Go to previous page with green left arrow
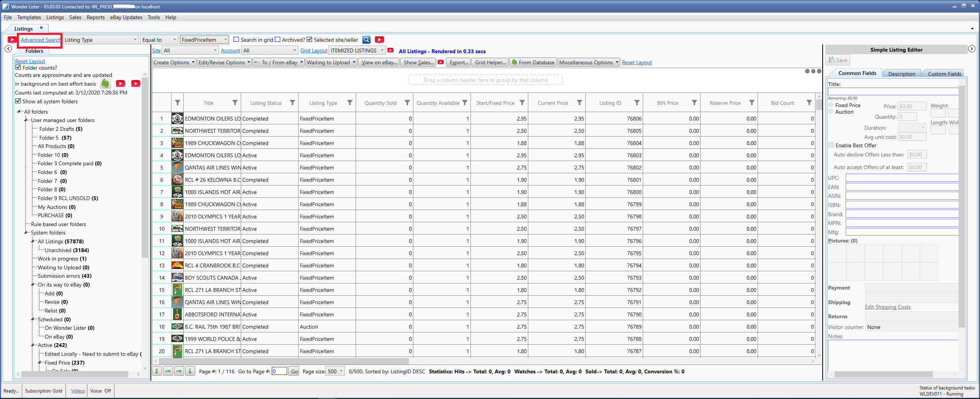 pyautogui.click(x=168, y=371)
